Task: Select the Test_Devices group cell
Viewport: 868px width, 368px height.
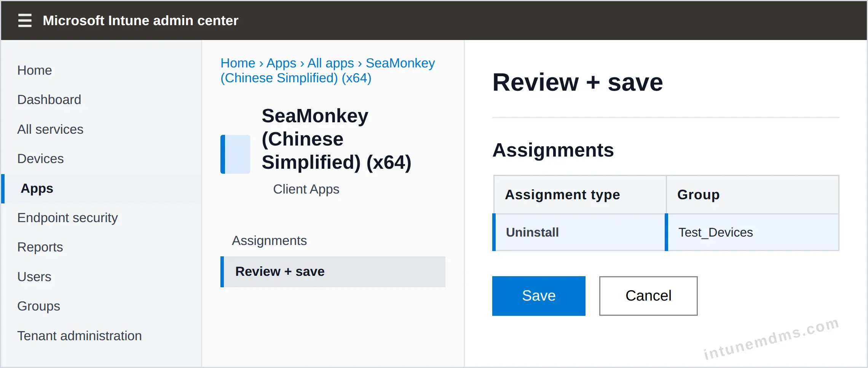Action: (752, 232)
